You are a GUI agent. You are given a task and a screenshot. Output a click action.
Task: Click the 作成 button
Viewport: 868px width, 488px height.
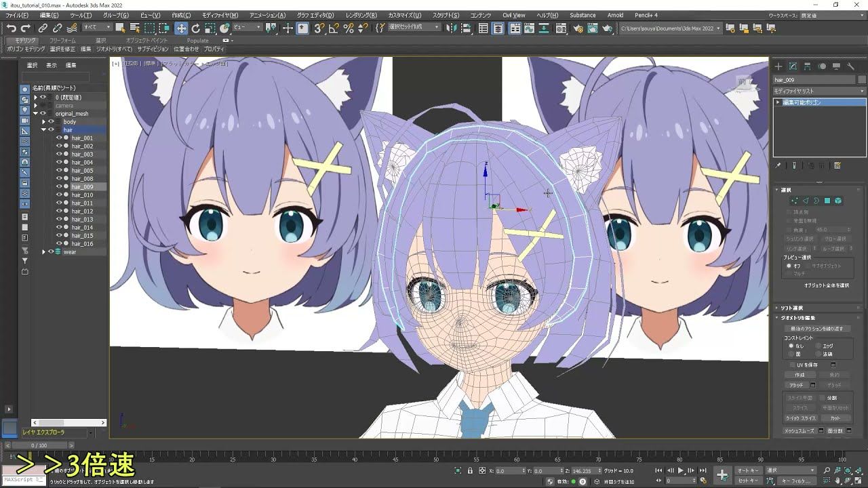800,375
